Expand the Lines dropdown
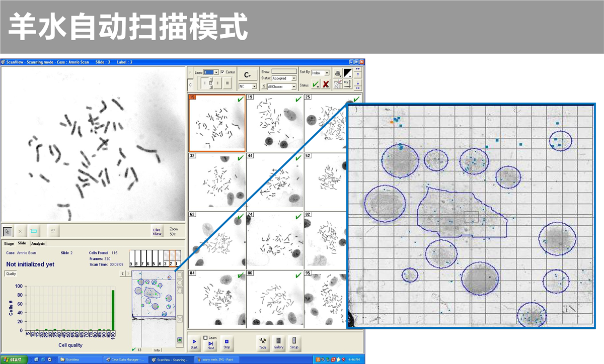The height and width of the screenshot is (364, 604). tap(216, 72)
